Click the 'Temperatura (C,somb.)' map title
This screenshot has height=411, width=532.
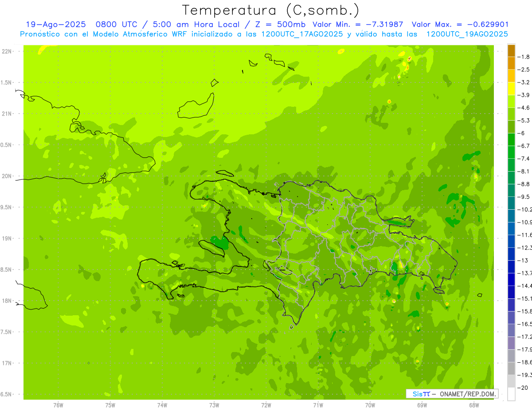coord(270,10)
